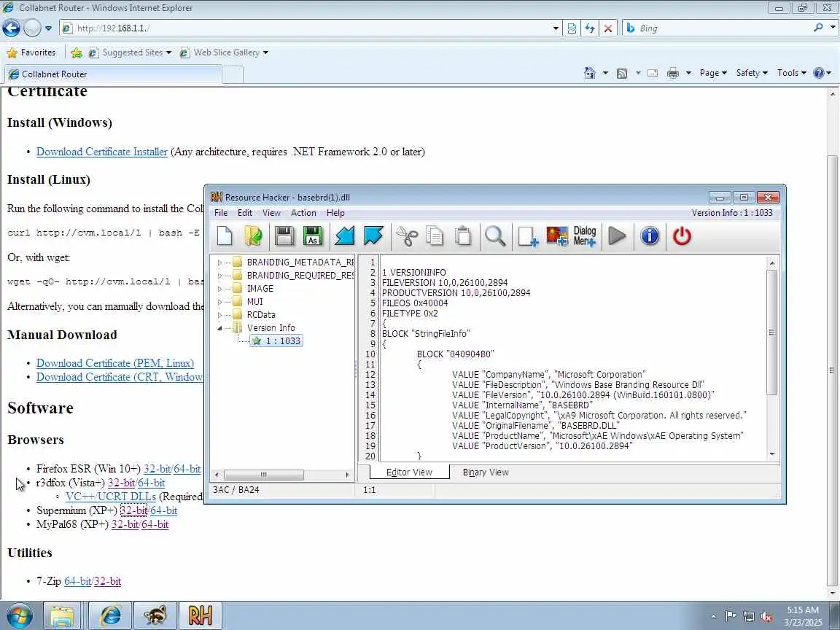Click the red power Exit icon

[682, 236]
